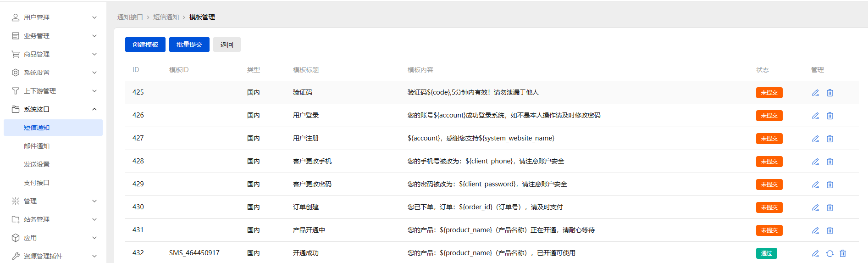
Task: Edit the template with ID 425
Action: pos(815,93)
